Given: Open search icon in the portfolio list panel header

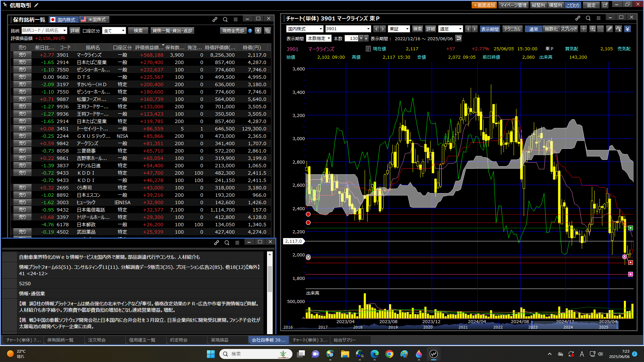Looking at the screenshot, I should (225, 19).
